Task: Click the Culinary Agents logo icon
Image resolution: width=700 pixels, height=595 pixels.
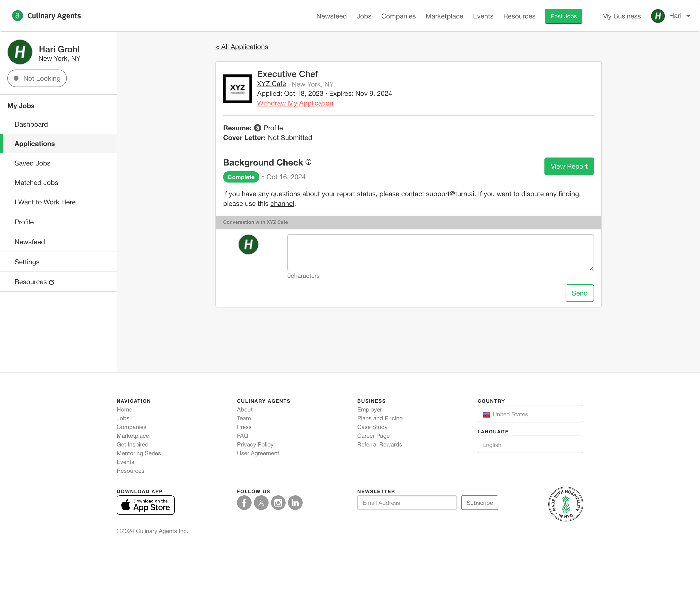Action: click(x=17, y=16)
